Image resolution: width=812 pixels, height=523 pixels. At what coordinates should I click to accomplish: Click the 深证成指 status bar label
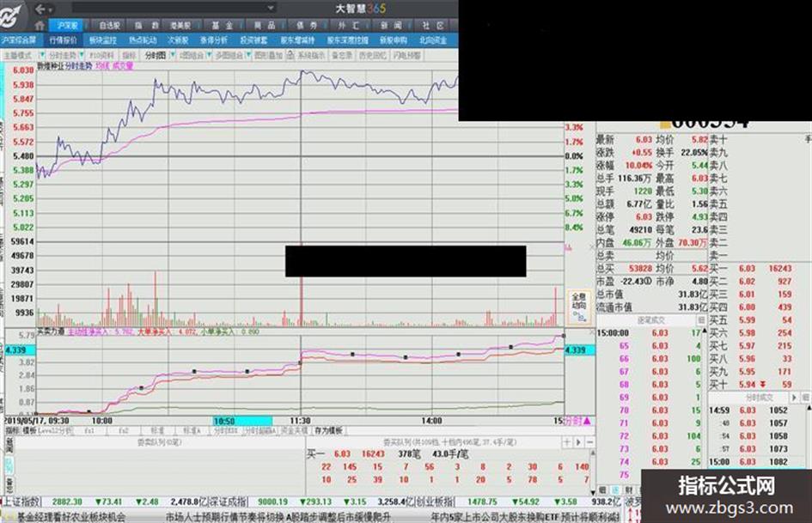pos(229,502)
